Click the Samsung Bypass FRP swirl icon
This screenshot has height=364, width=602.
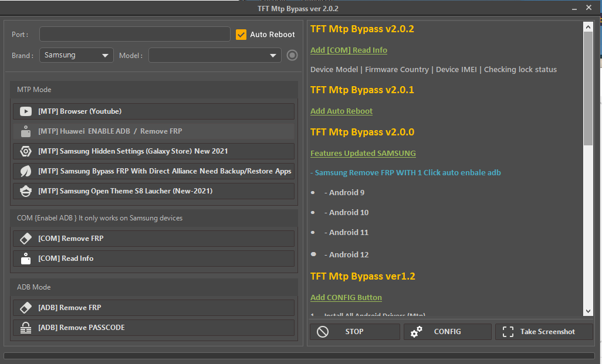point(26,171)
